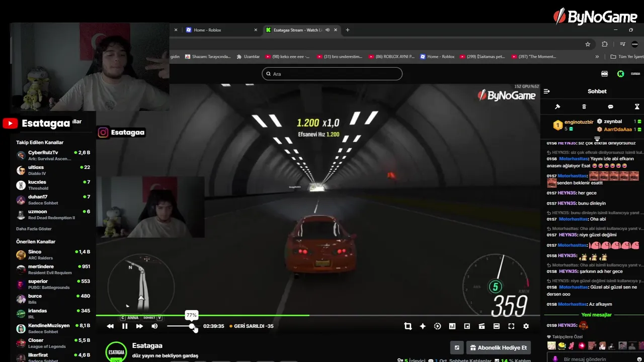Screen dimensions: 644x362
Task: Click the square icon button beside Abonelik Hediye Et
Action: click(x=457, y=347)
